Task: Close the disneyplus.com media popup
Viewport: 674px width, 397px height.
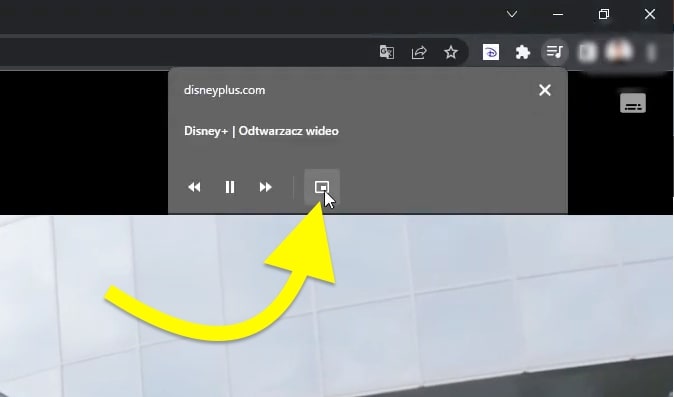Action: pos(545,90)
